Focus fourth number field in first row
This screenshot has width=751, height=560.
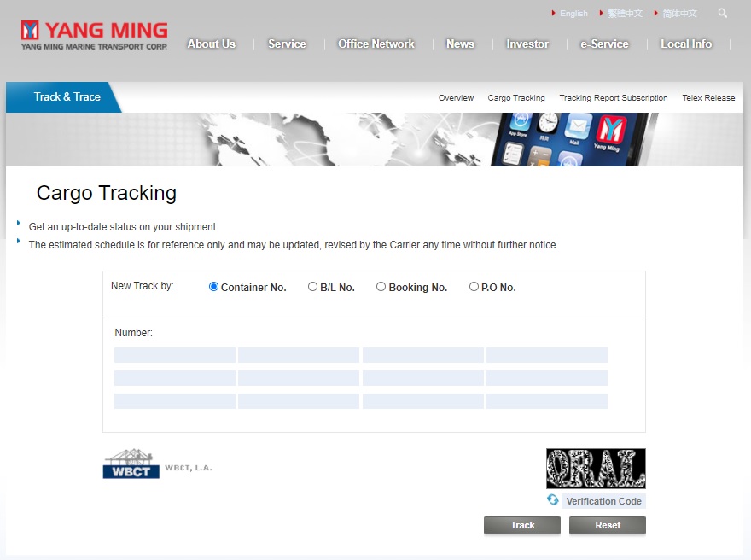(547, 355)
